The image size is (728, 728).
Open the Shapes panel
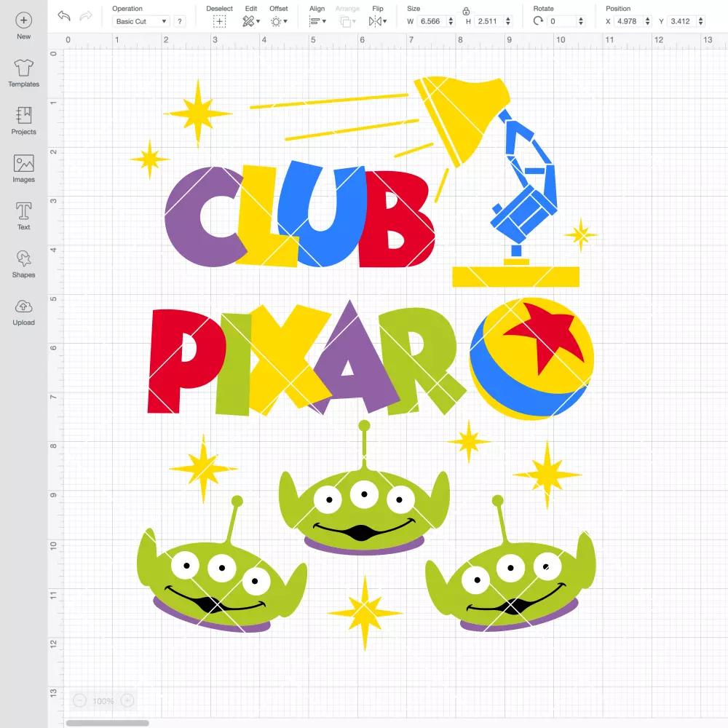(24, 264)
